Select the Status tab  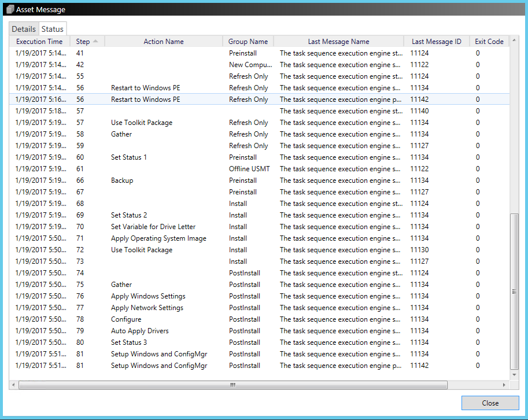coord(52,29)
